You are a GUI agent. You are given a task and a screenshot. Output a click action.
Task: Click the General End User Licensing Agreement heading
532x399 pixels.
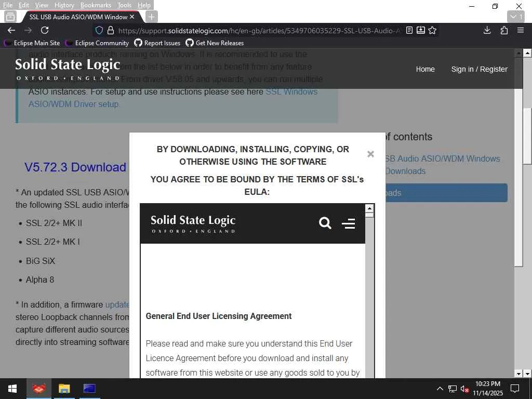click(x=219, y=316)
